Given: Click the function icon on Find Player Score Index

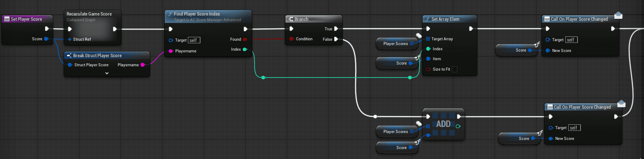Looking at the screenshot, I should click(x=170, y=14).
